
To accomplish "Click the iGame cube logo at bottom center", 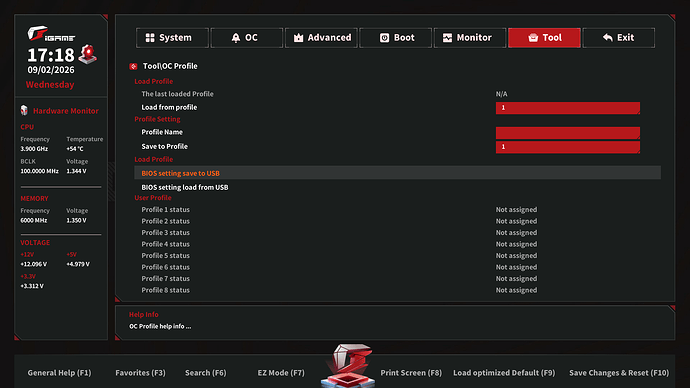I will tap(348, 366).
